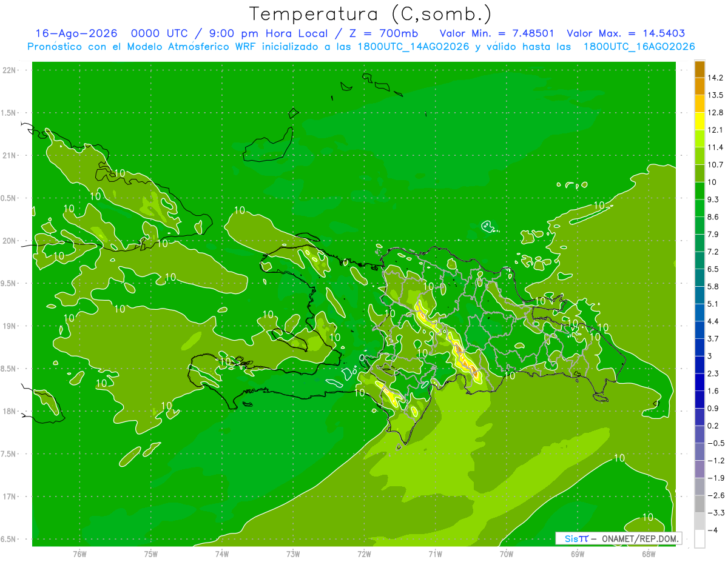The image size is (728, 562).
Task: Click the '75W' longitude label
Action: (x=151, y=554)
